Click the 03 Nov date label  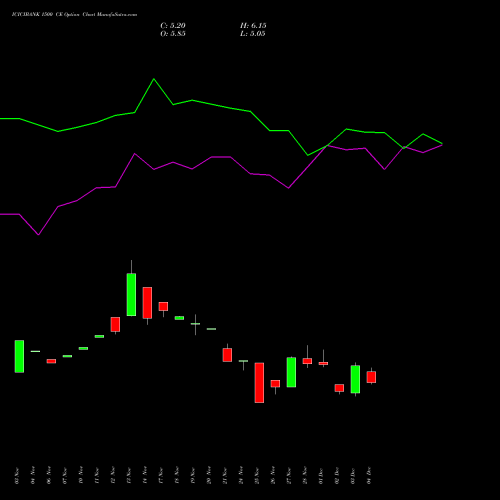17,476
